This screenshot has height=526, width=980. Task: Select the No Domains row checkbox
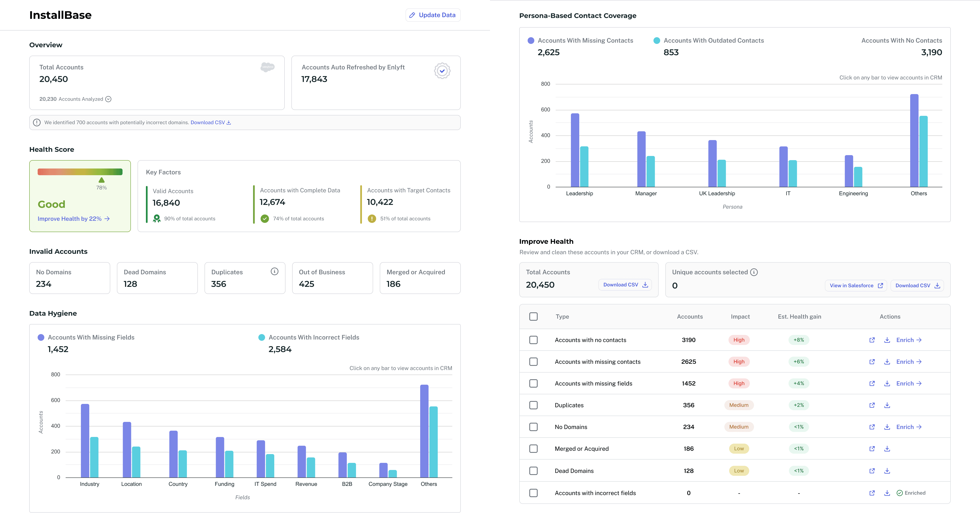[x=533, y=427]
